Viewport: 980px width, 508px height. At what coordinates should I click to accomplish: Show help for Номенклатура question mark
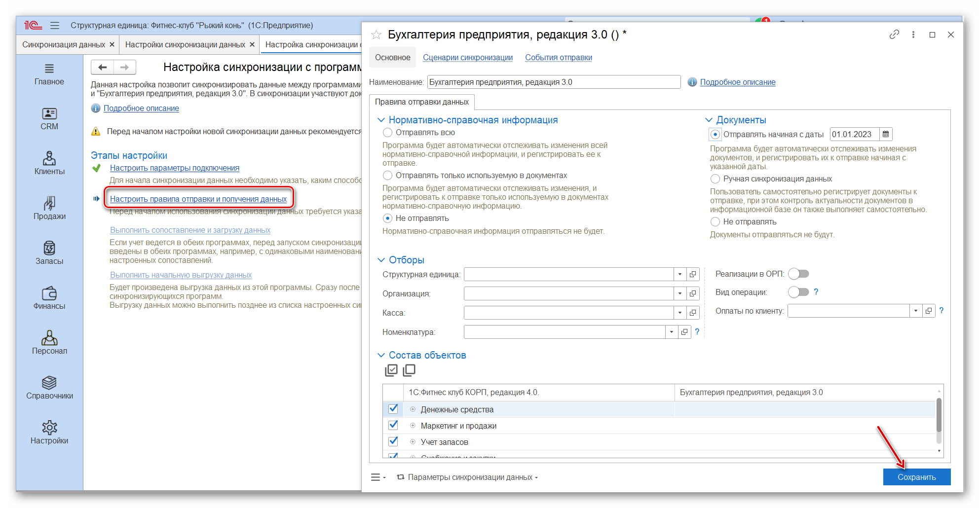697,332
